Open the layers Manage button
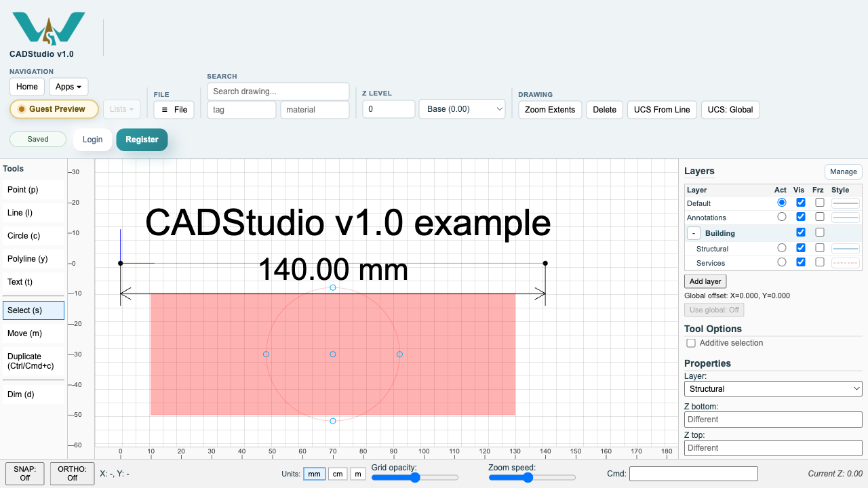The width and height of the screenshot is (868, 488). (844, 171)
